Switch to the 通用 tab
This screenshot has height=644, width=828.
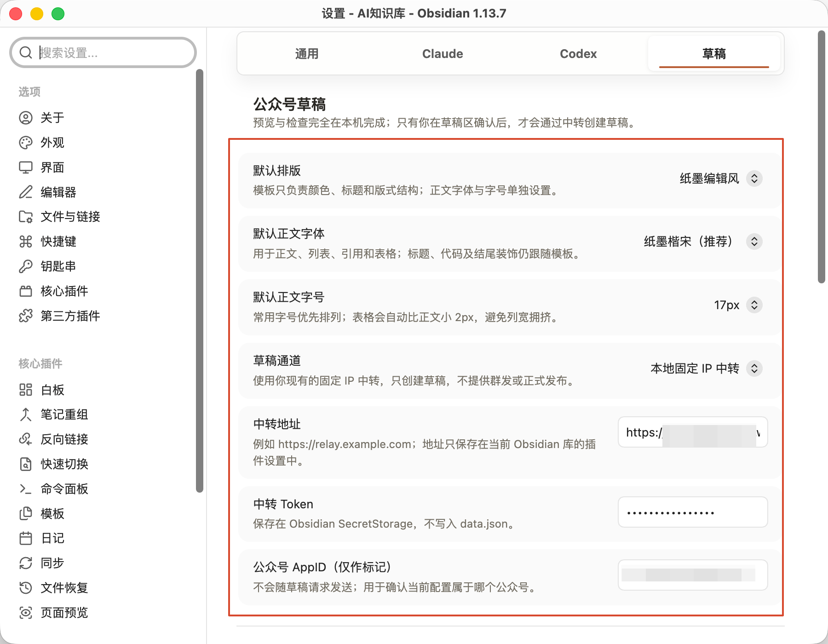[x=307, y=54]
